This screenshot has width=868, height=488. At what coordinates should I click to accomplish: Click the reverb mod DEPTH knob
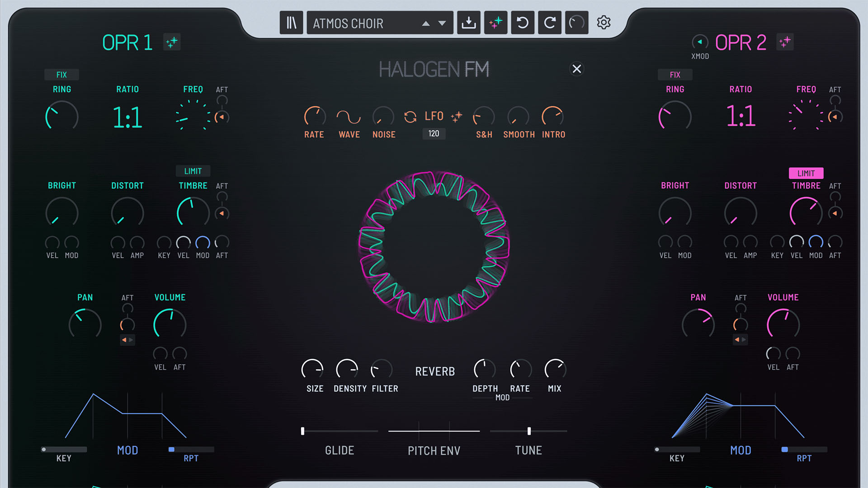tap(485, 370)
